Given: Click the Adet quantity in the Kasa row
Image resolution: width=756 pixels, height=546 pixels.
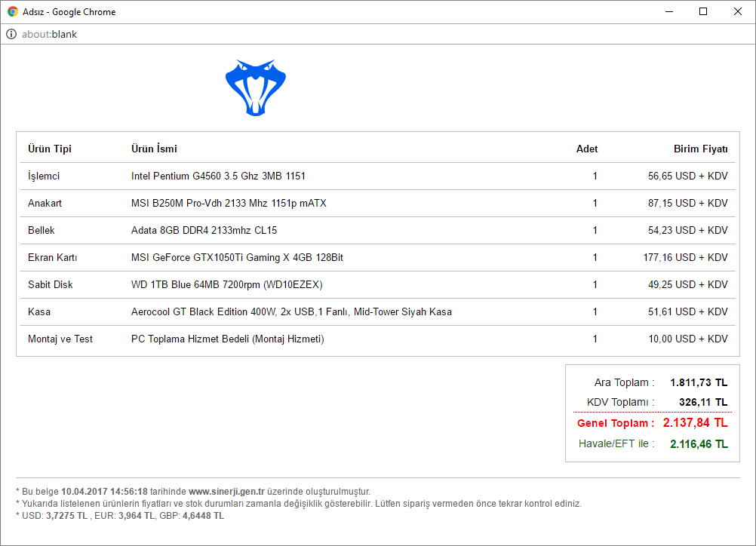Looking at the screenshot, I should click(x=595, y=311).
